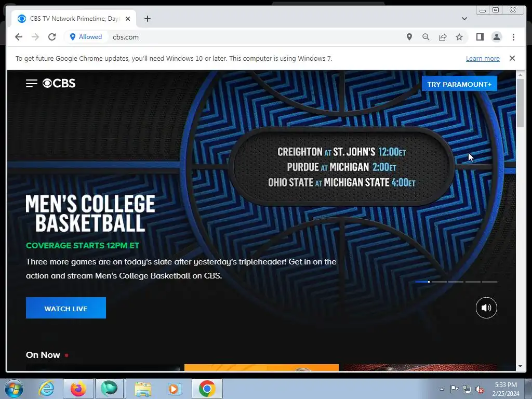Click the Men's College Basketball heading
The width and height of the screenshot is (532, 399).
(90, 213)
